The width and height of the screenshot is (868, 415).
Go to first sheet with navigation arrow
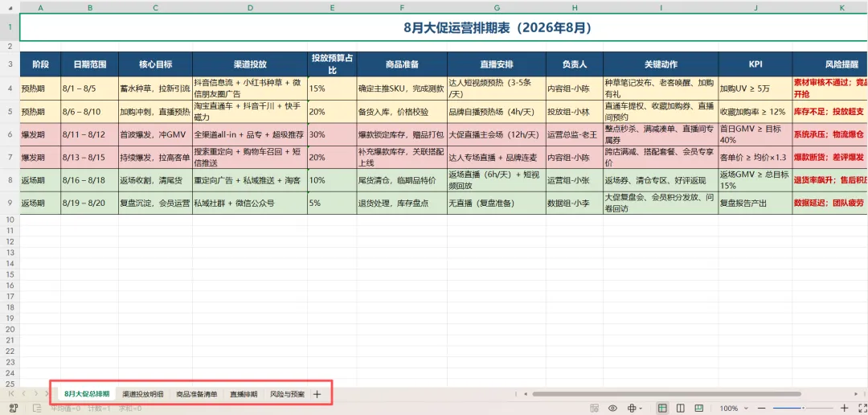tap(11, 393)
